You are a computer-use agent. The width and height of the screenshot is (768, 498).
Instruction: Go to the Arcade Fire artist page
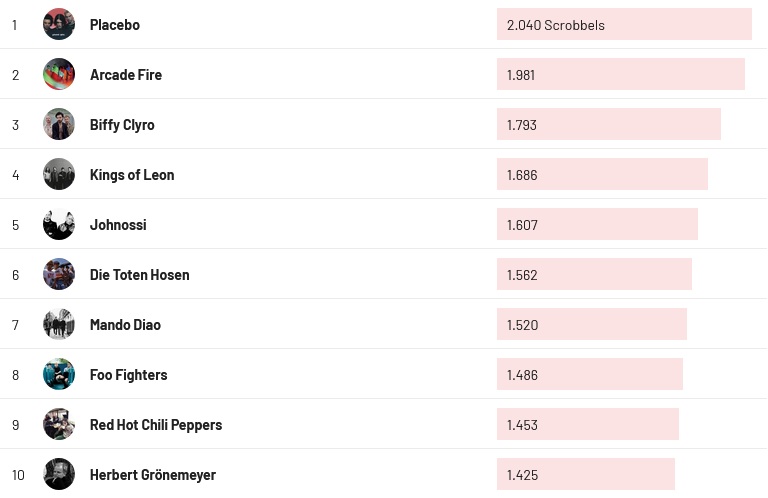click(x=126, y=75)
